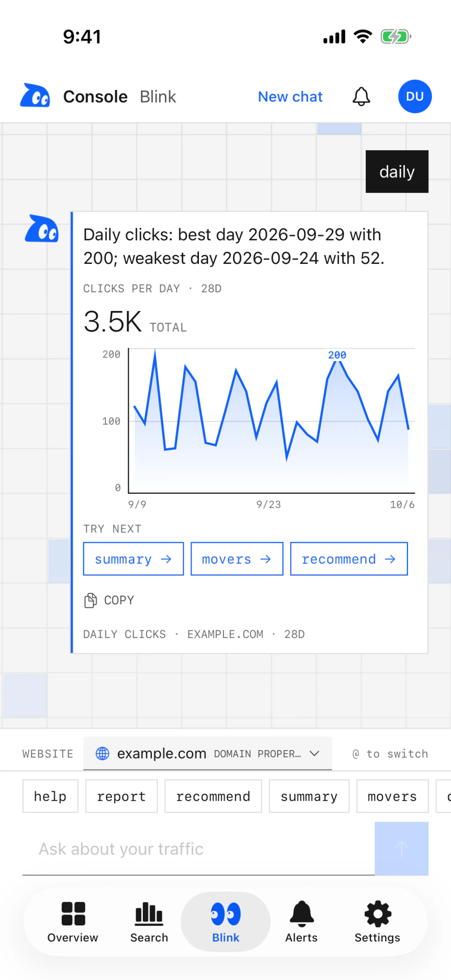Select the 'daily' user message bubble
The image size is (451, 980).
point(397,171)
